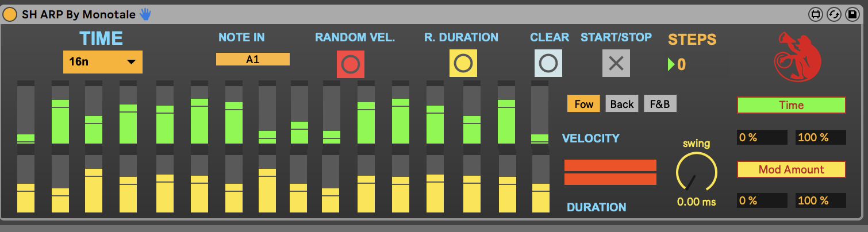Screen dimensions: 868x232
Task: Select the Back direction mode
Action: click(621, 104)
